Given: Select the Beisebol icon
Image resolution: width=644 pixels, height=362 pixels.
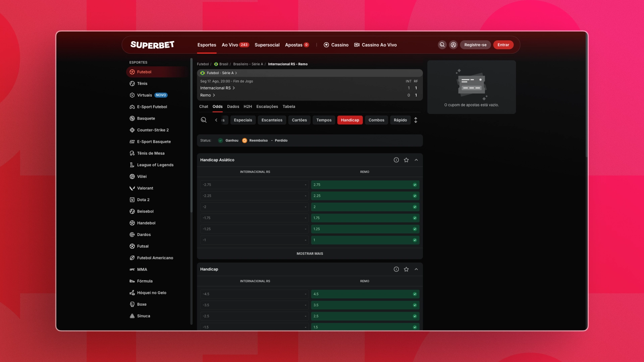Looking at the screenshot, I should tap(132, 212).
